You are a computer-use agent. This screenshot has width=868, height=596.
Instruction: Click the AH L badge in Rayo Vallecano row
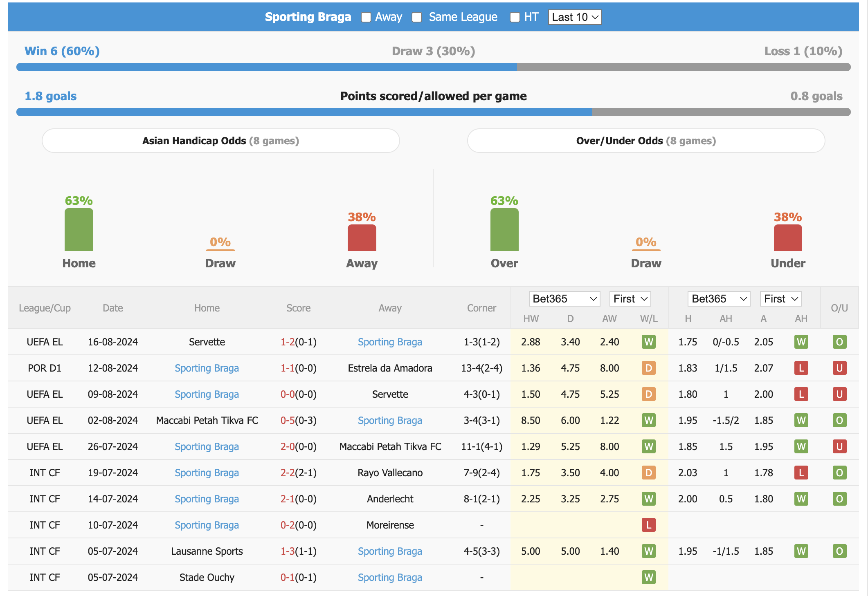[801, 473]
